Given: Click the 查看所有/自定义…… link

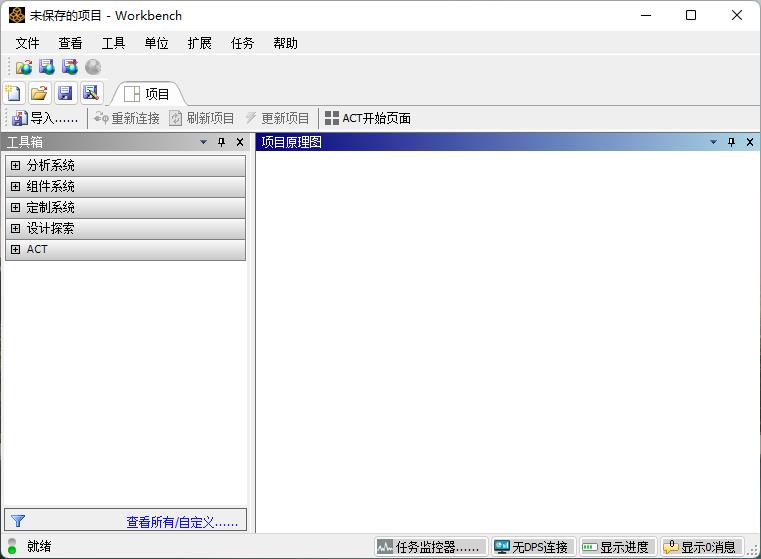Looking at the screenshot, I should point(182,522).
